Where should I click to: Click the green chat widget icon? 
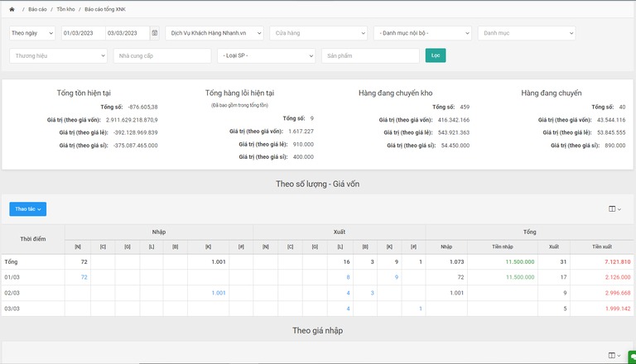tap(632, 357)
